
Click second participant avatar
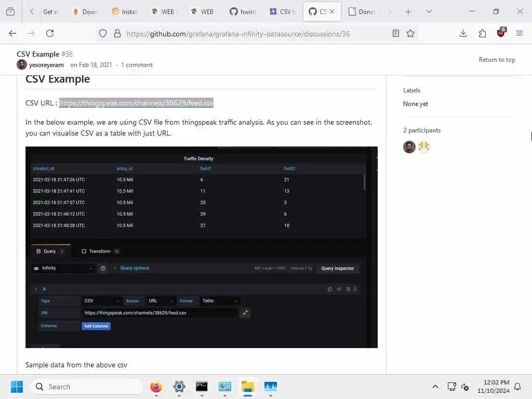tap(424, 147)
